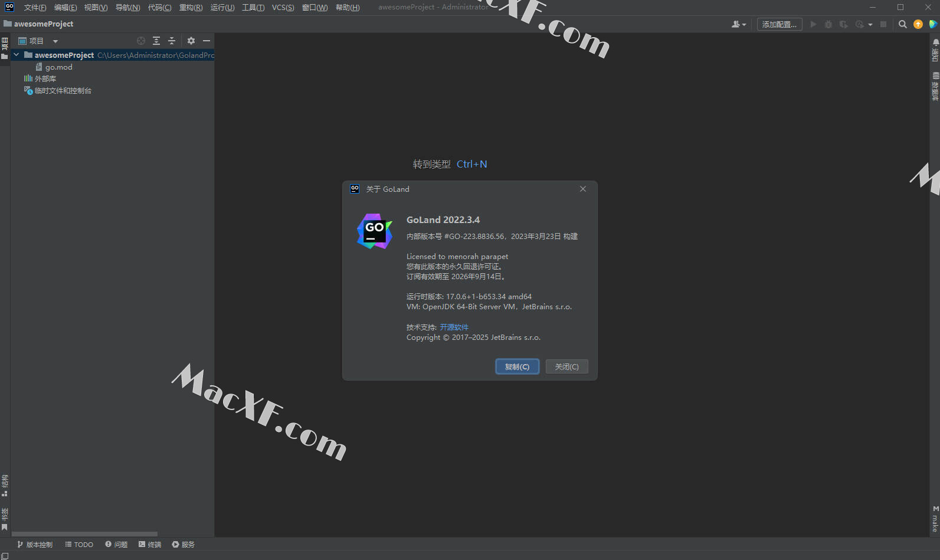This screenshot has width=940, height=560.
Task: Open the 文件(F) menu
Action: tap(35, 8)
